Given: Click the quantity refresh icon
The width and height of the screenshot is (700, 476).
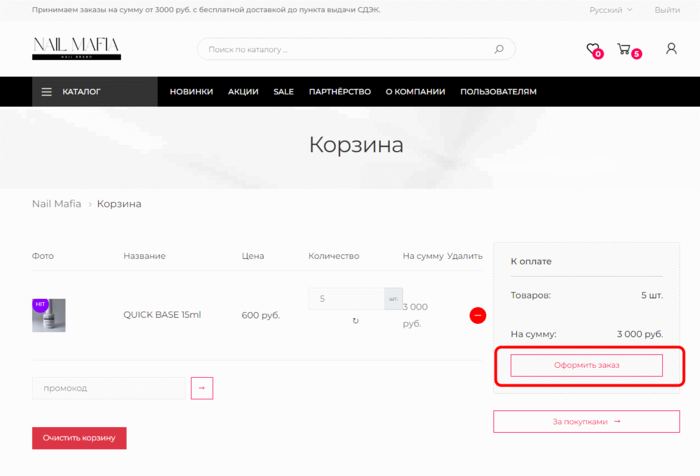Looking at the screenshot, I should tap(356, 321).
